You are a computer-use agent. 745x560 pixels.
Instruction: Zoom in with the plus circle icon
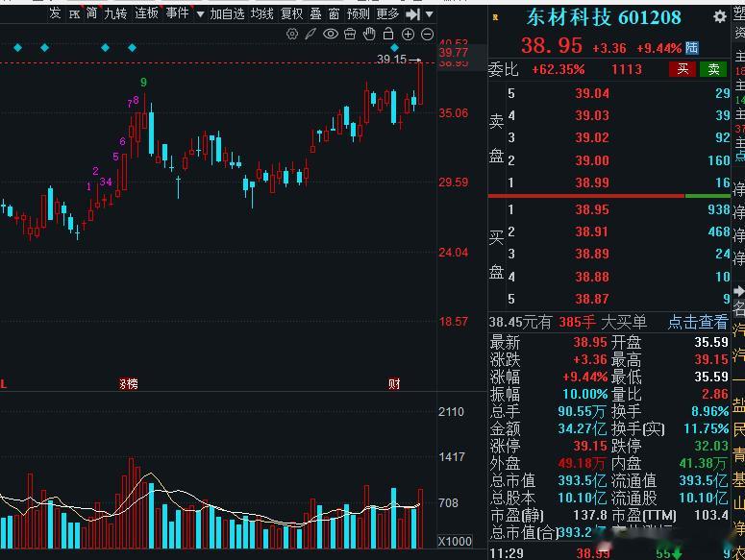tap(409, 34)
